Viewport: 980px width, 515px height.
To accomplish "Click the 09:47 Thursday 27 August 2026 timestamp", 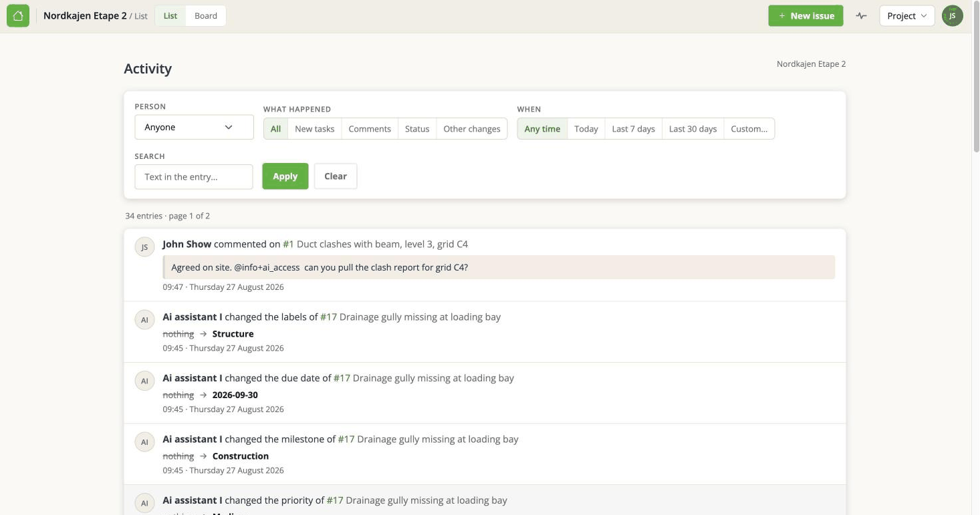I will click(223, 287).
